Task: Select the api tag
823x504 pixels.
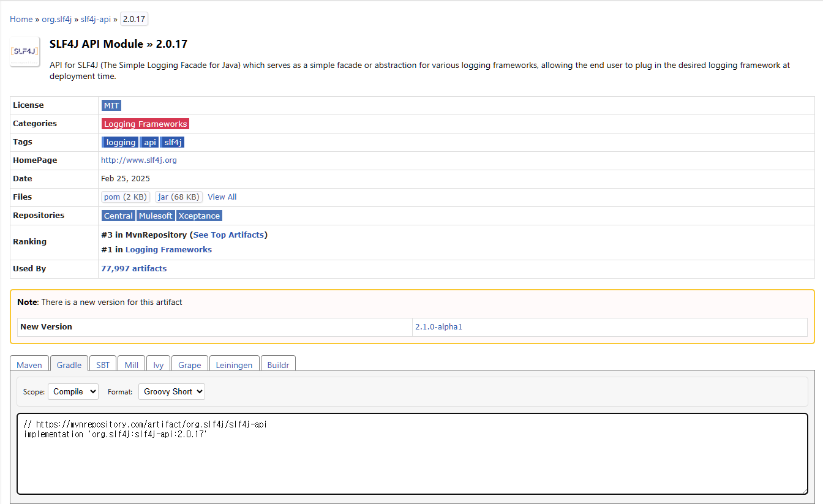Action: (x=149, y=142)
